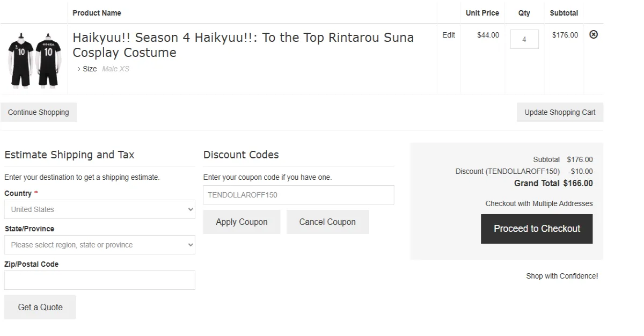Select the Product Name column header
The image size is (644, 336).
[x=97, y=12]
